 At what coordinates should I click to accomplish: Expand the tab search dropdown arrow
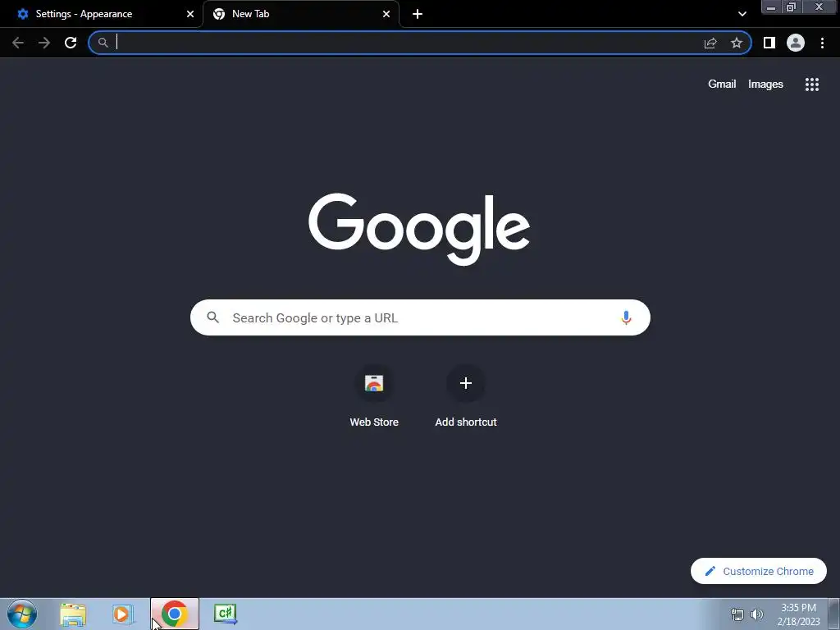(742, 14)
